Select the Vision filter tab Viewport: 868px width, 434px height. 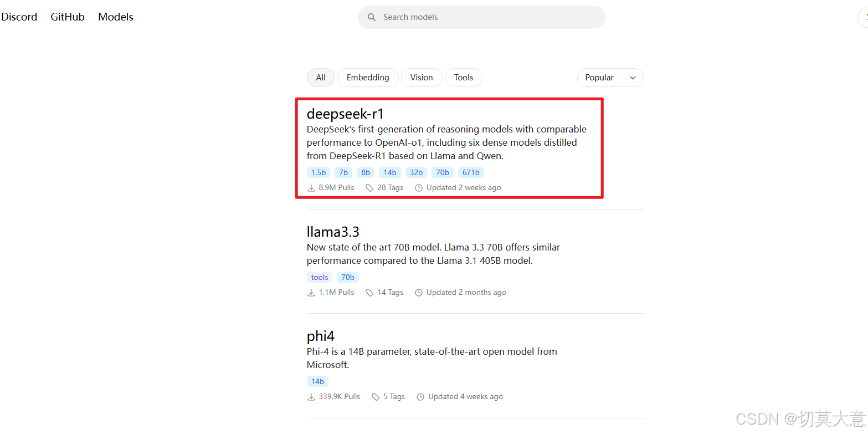coord(422,78)
